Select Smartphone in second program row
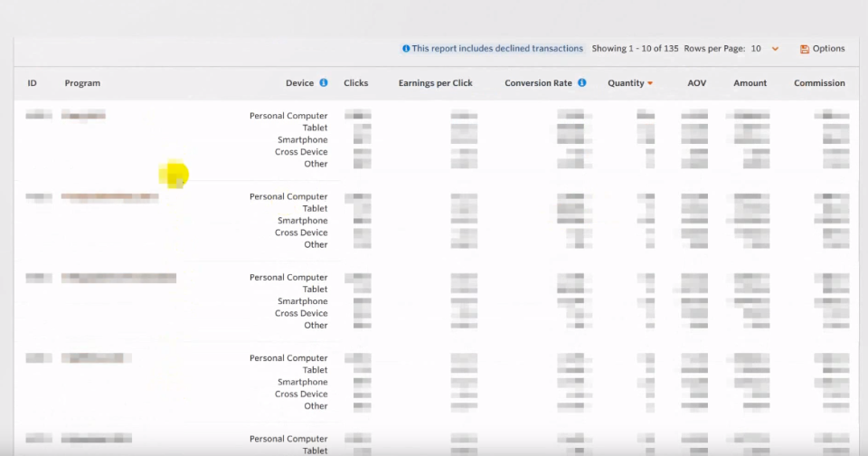 click(x=303, y=221)
